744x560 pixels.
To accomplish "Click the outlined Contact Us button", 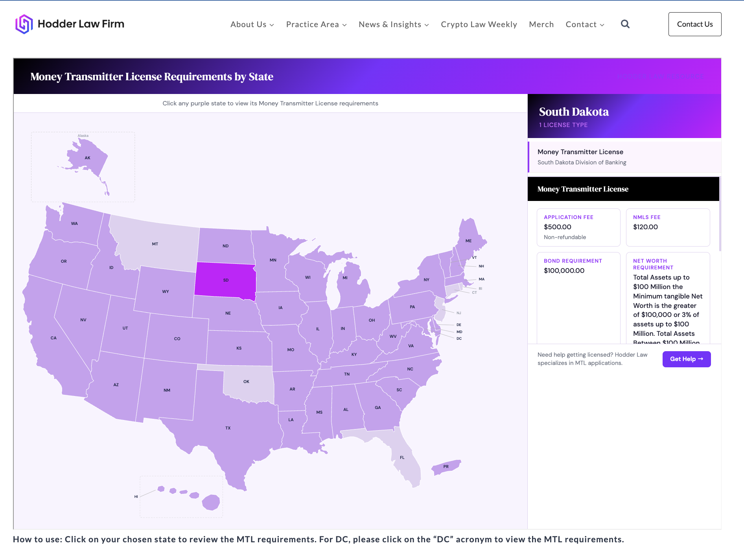I will click(x=695, y=24).
